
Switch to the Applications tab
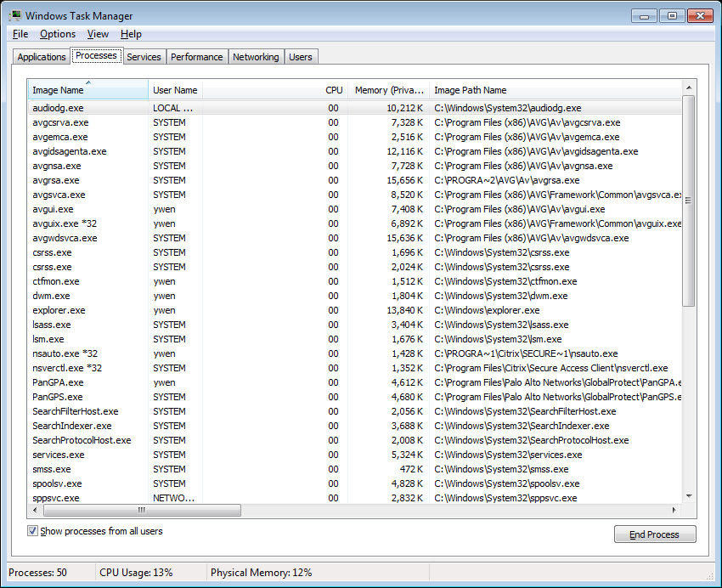point(42,57)
